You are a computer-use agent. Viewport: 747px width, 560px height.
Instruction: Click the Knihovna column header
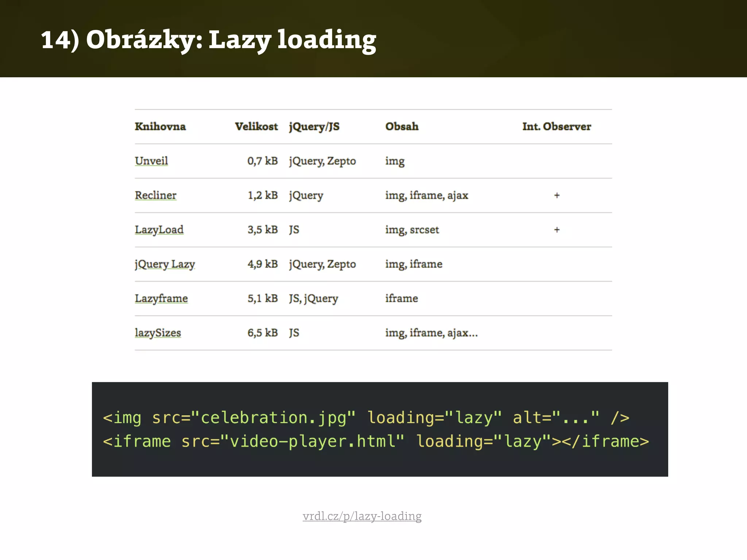pos(160,127)
